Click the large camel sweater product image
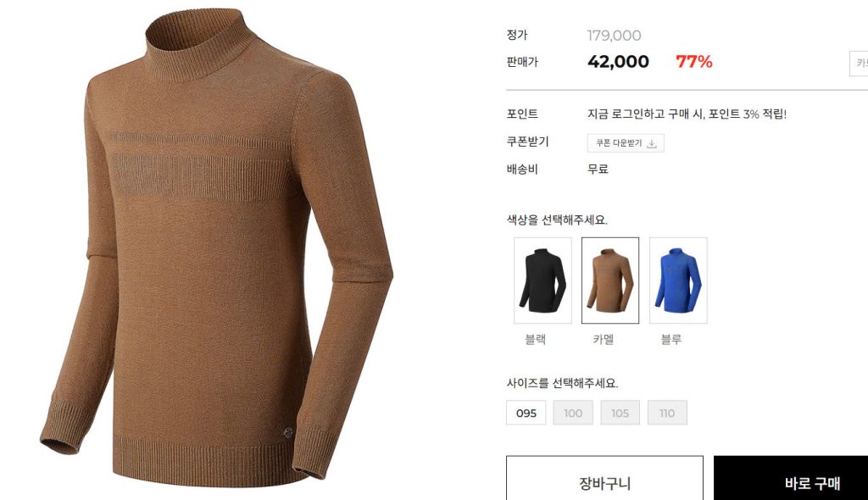Viewport: 868px width, 500px height. click(216, 248)
